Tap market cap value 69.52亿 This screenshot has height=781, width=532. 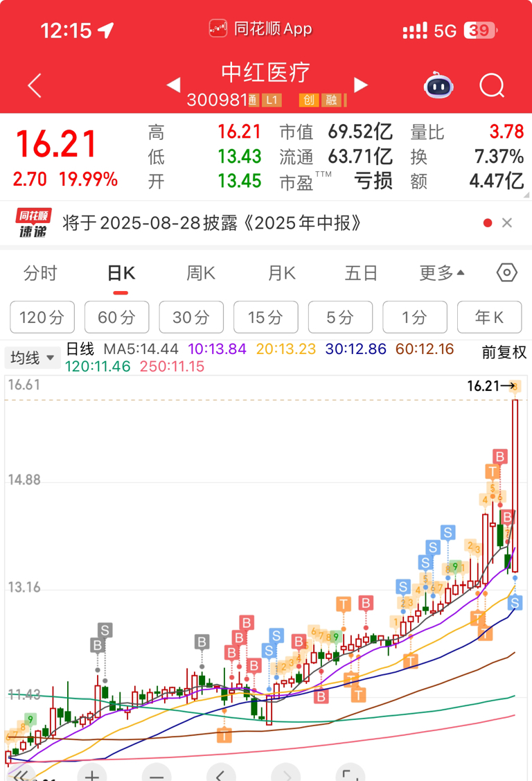point(360,132)
